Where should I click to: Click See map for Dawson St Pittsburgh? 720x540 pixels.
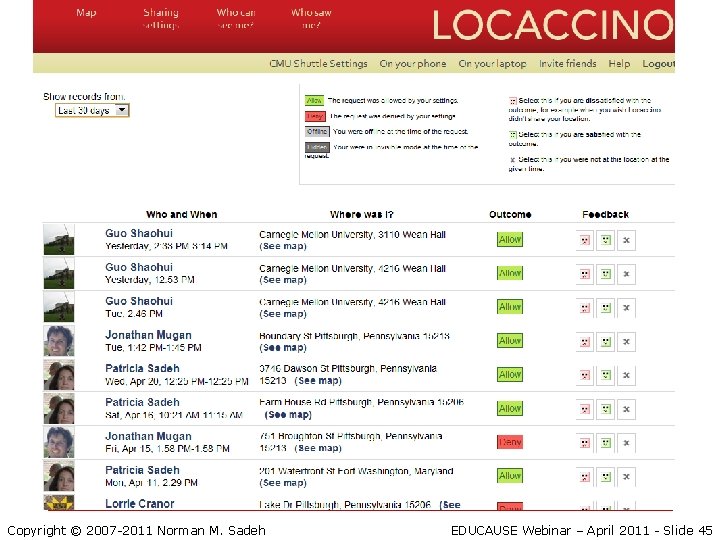[318, 381]
